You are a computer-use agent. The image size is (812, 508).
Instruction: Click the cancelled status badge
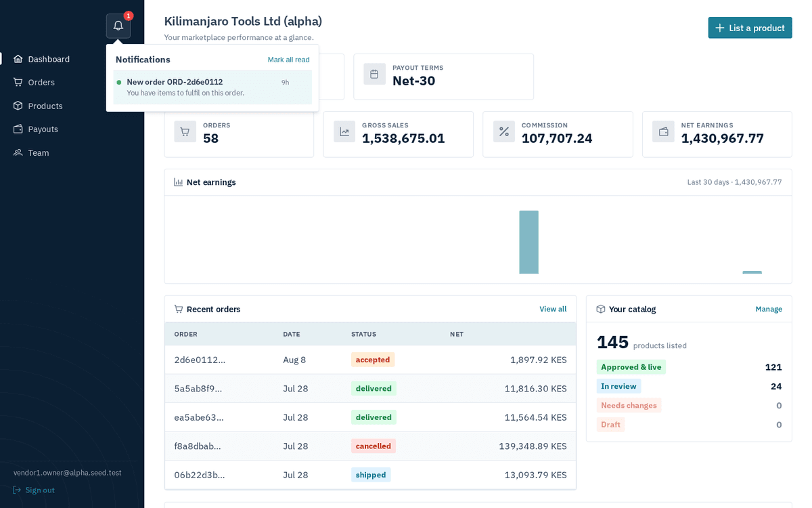374,446
